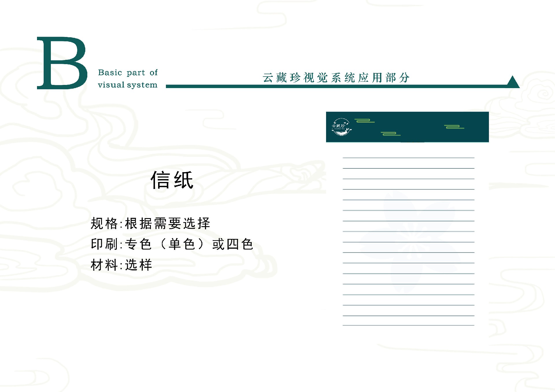
Task: Click the line 规格:根据需要选择
Action: [x=150, y=224]
